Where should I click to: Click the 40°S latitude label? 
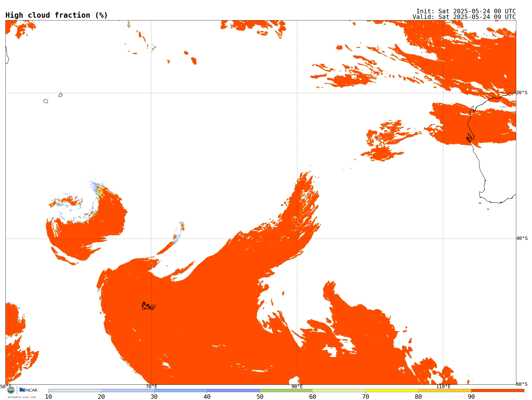(522, 238)
